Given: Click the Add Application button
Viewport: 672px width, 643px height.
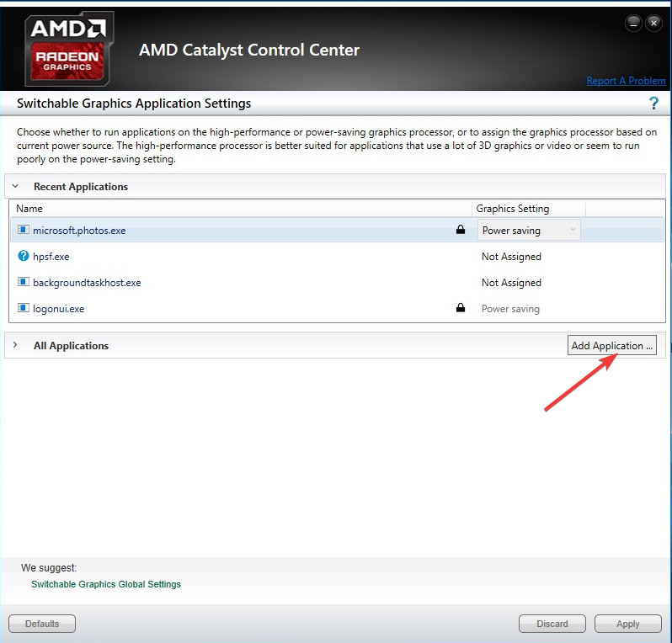Looking at the screenshot, I should click(x=611, y=345).
